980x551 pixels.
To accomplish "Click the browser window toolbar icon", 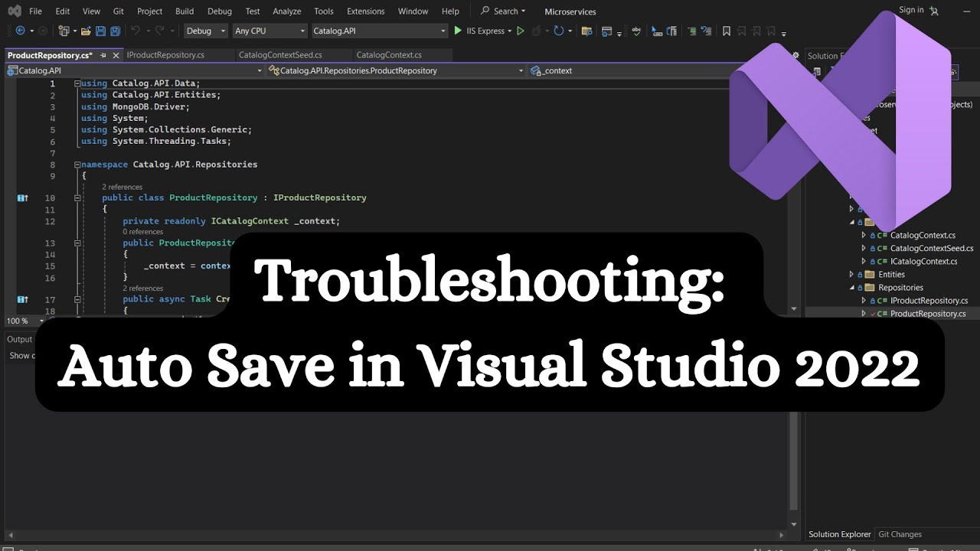I will click(606, 31).
